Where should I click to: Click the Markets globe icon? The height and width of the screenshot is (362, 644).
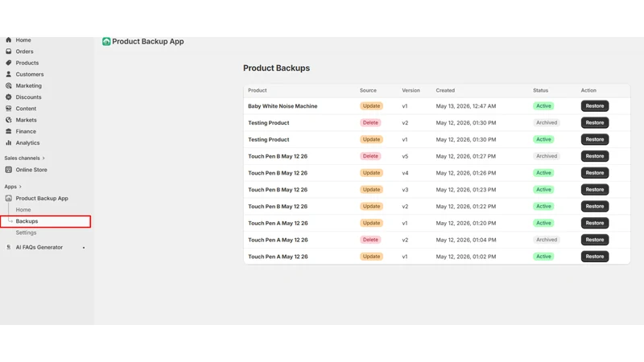pos(8,120)
